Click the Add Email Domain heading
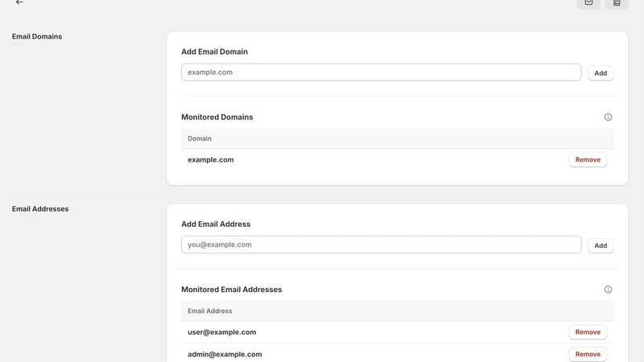Screen dimensions: 644x362 [214, 51]
